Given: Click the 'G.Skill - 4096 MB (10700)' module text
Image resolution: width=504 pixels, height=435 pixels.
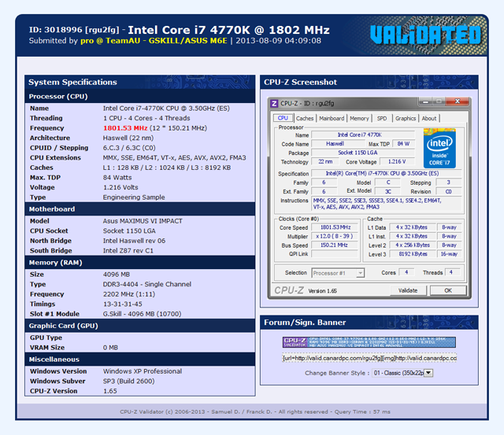Looking at the screenshot, I should 142,314.
